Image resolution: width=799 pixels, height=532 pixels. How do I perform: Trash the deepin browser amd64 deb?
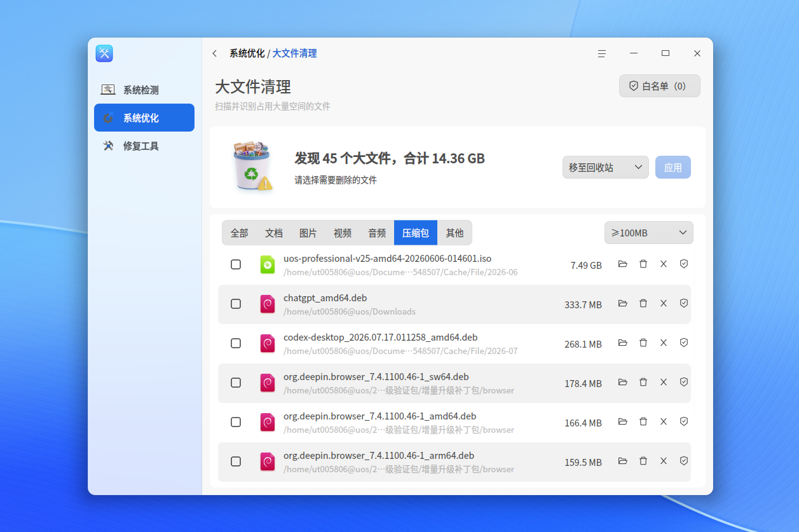(643, 421)
